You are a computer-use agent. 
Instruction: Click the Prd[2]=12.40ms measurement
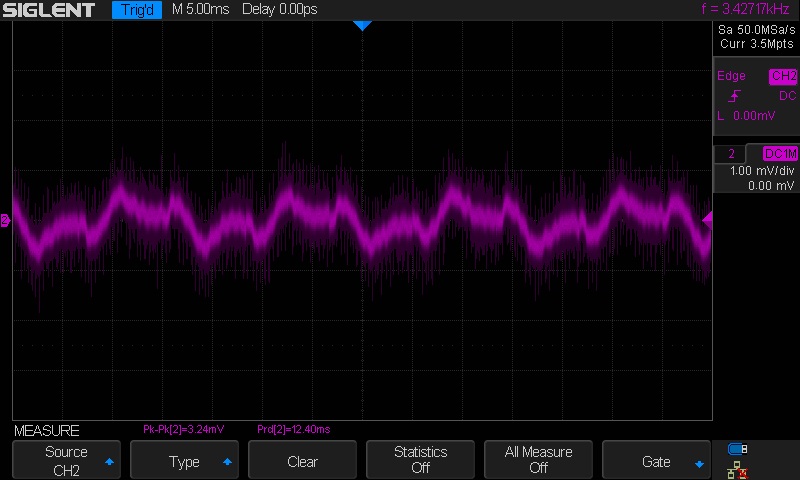293,430
